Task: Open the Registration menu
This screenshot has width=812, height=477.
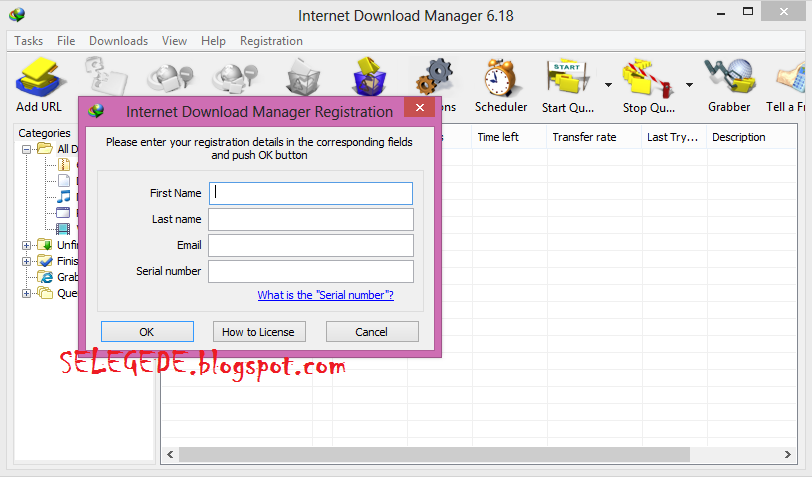Action: pos(271,41)
